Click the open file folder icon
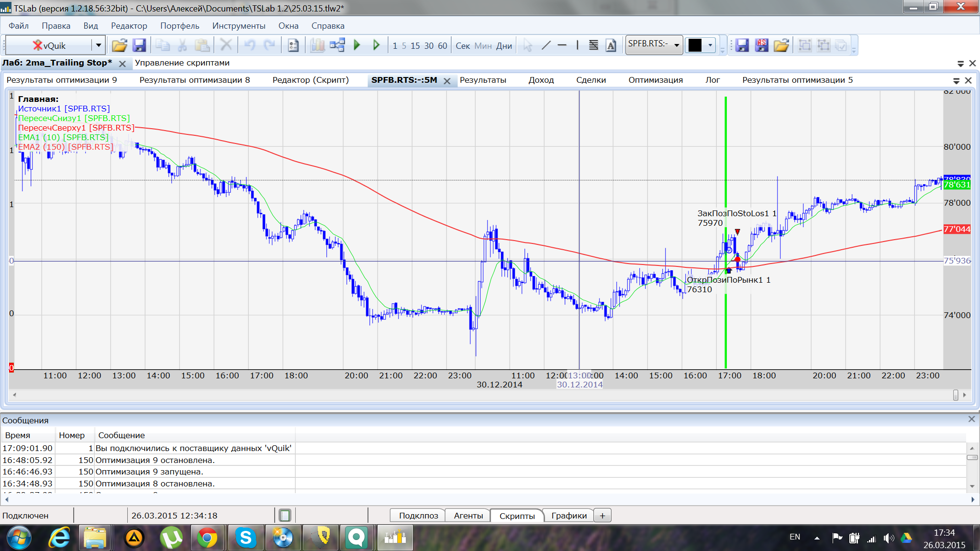The image size is (980, 551). (x=119, y=45)
